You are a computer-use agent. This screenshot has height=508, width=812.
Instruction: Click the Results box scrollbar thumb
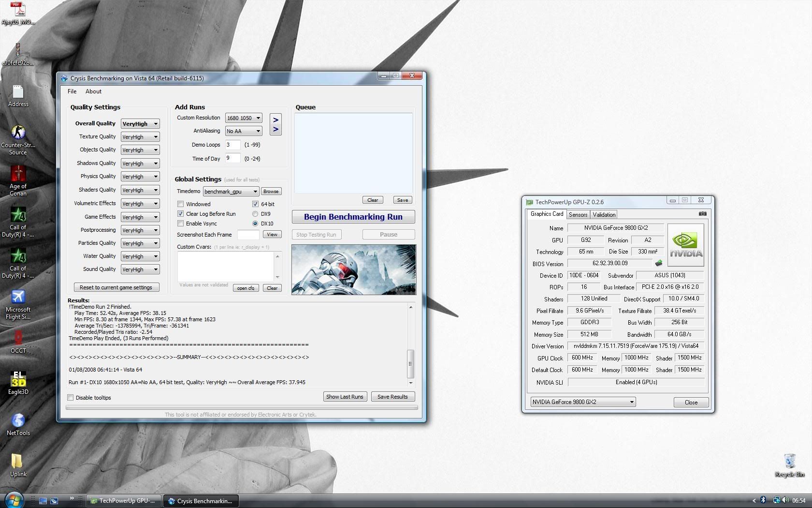(x=410, y=364)
